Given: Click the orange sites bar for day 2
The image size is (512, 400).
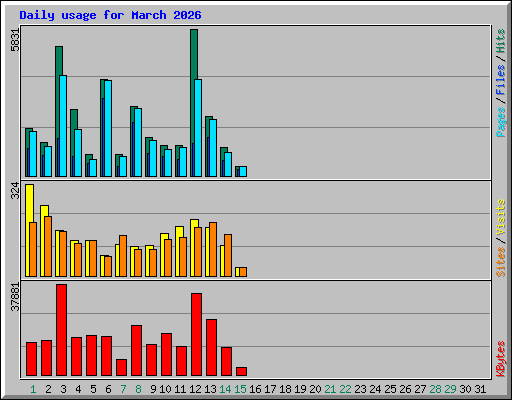Looking at the screenshot, I should coord(48,246).
